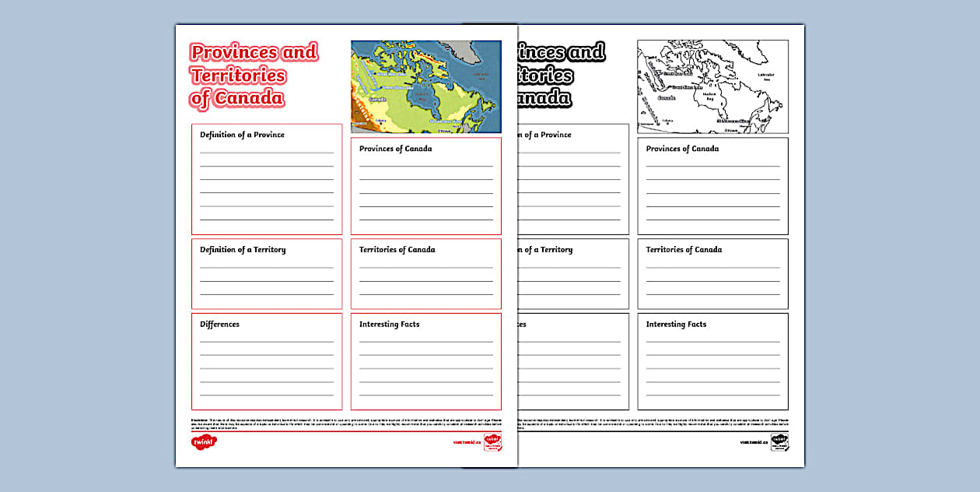Viewport: 980px width, 492px height.
Task: Click black-bordered 'Territories of Canada' box
Action: click(712, 273)
